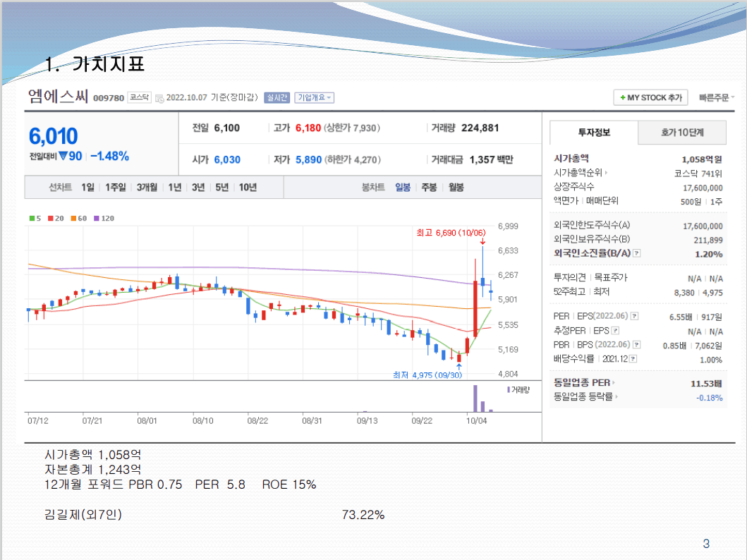The width and height of the screenshot is (747, 560).
Task: Click the 고가 value 6,180
Action: click(308, 128)
